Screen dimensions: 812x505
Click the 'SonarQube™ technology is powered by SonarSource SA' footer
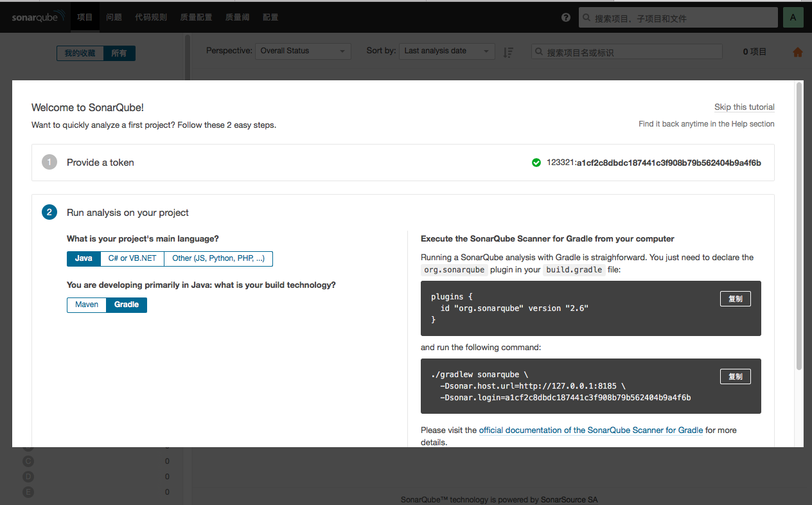click(x=499, y=500)
